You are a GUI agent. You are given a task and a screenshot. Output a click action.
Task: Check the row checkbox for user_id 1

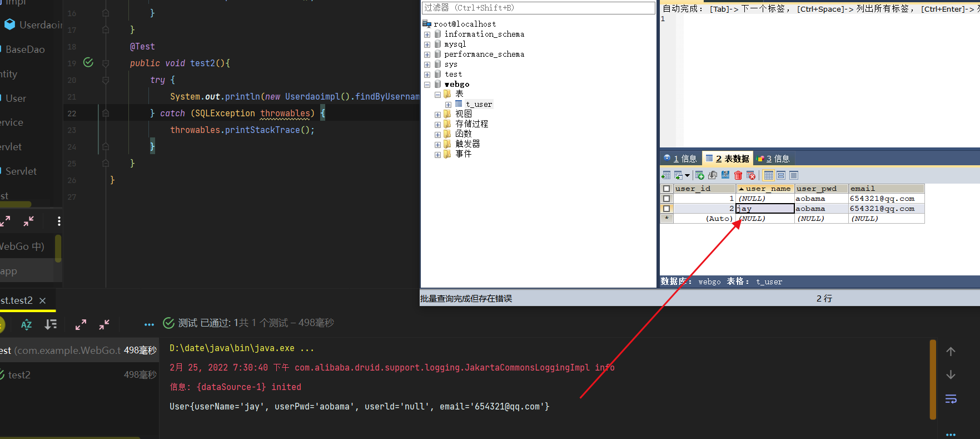(666, 199)
